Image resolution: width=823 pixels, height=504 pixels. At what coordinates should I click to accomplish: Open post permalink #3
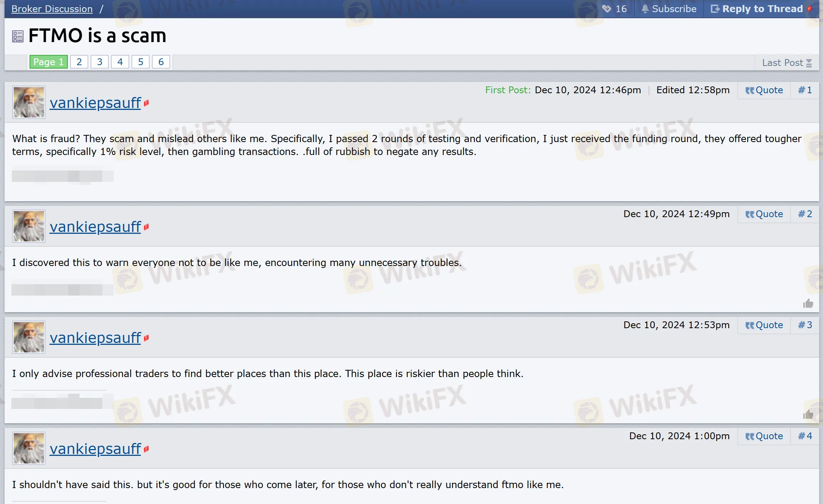(x=805, y=325)
